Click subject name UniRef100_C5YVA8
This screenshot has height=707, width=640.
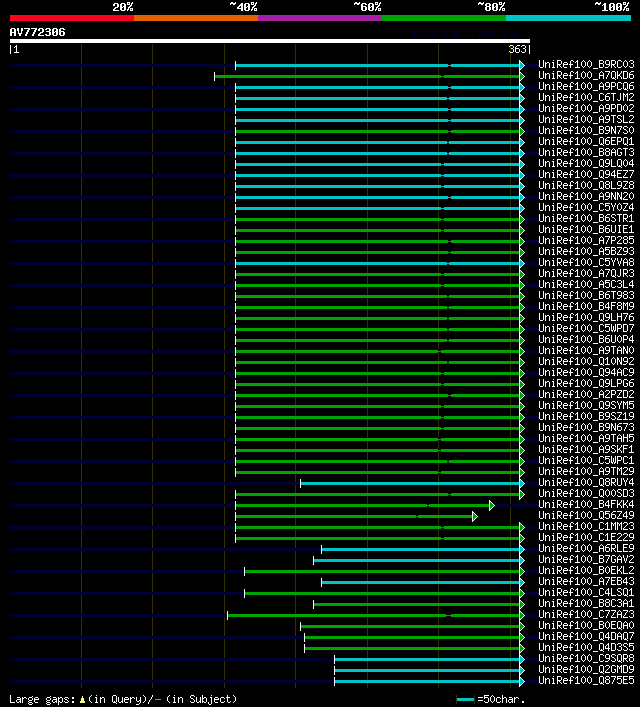[x=586, y=262]
